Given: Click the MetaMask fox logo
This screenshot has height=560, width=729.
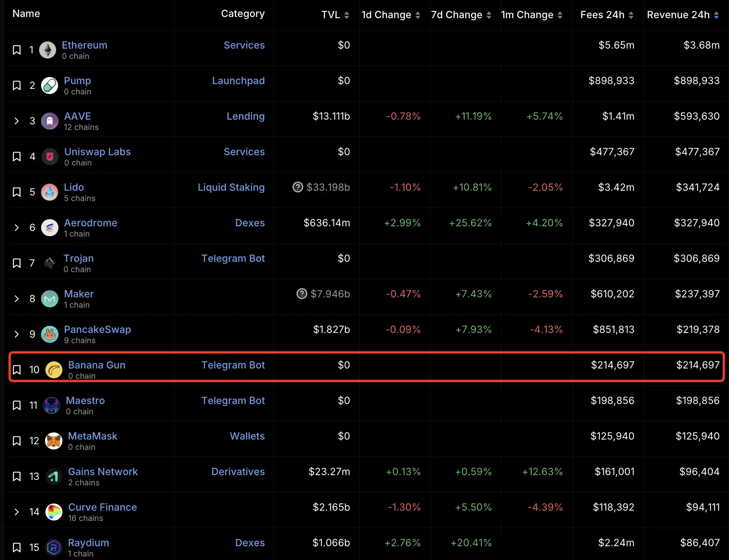Looking at the screenshot, I should tap(54, 441).
